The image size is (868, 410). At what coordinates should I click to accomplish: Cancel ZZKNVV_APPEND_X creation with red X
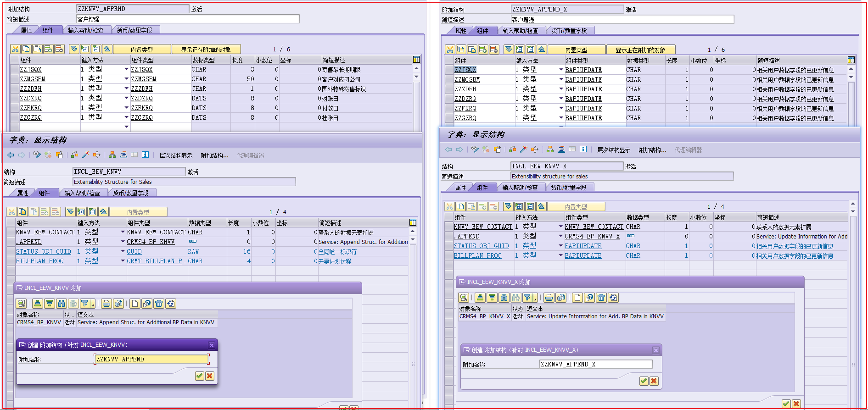[x=654, y=381]
